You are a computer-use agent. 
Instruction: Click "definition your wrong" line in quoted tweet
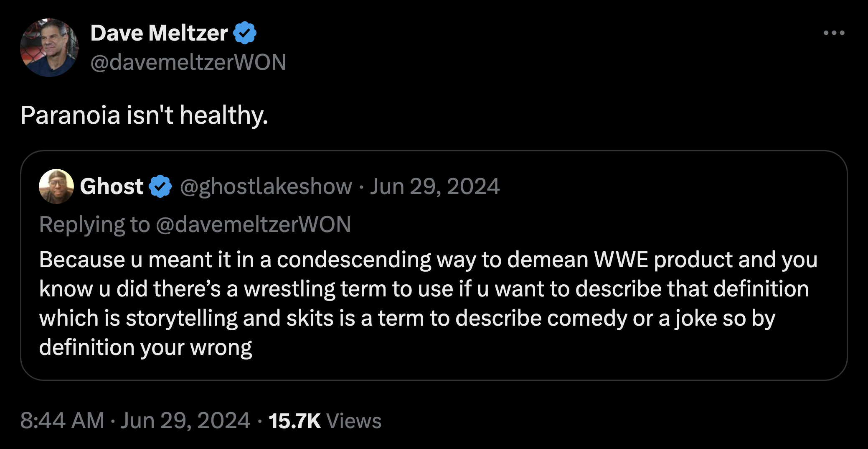pos(145,347)
